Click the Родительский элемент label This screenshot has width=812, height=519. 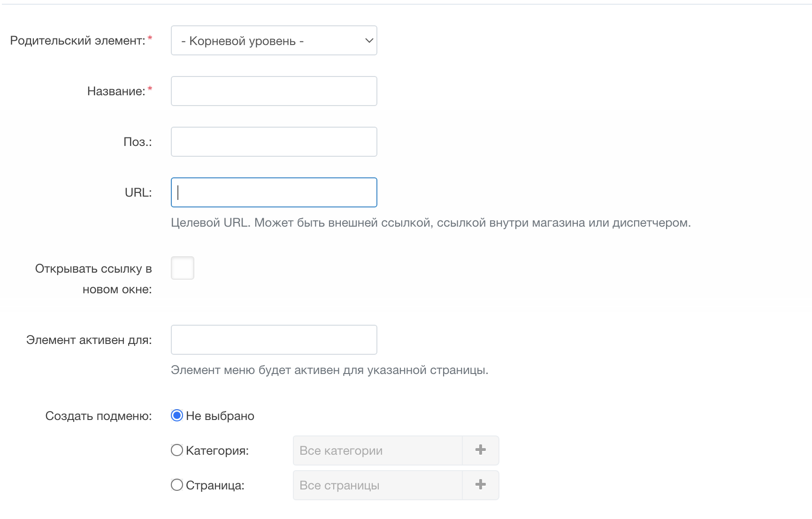tap(78, 41)
